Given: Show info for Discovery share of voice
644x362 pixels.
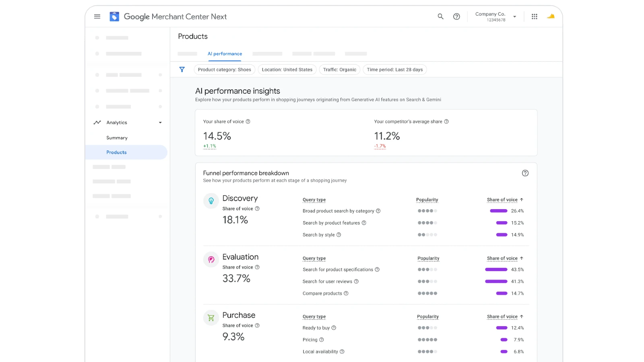Looking at the screenshot, I should tap(257, 209).
